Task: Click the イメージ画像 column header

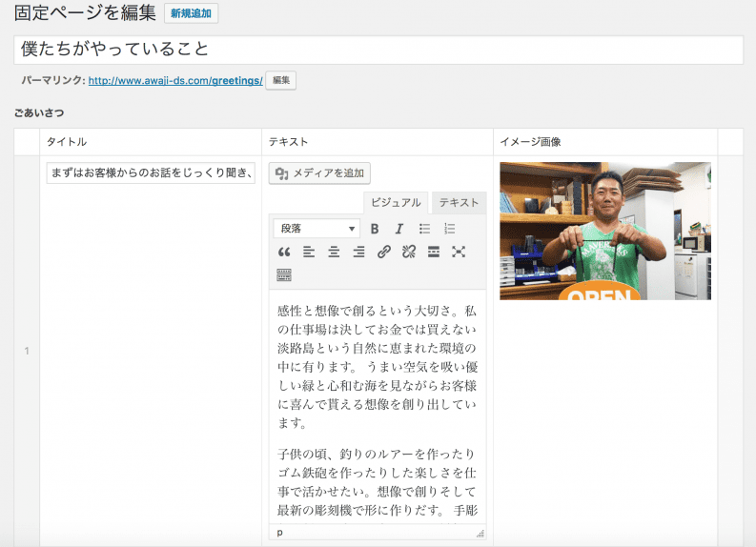Action: [x=530, y=142]
